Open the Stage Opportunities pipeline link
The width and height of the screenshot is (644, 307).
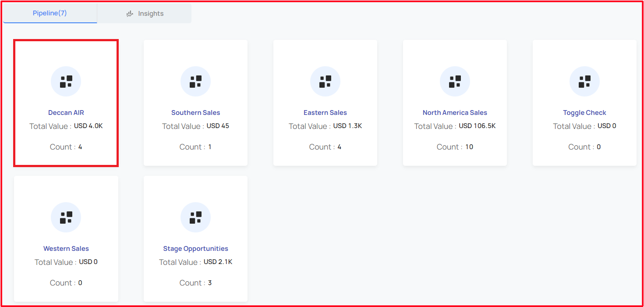196,249
